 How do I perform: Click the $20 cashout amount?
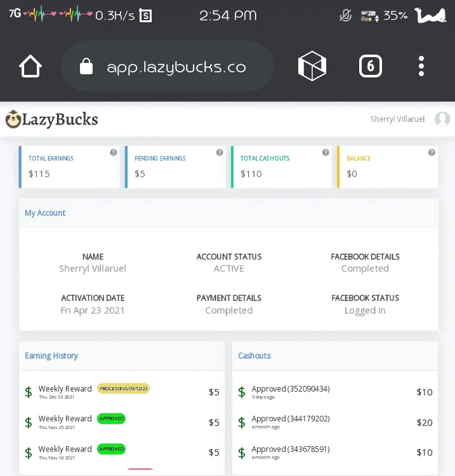pyautogui.click(x=425, y=423)
